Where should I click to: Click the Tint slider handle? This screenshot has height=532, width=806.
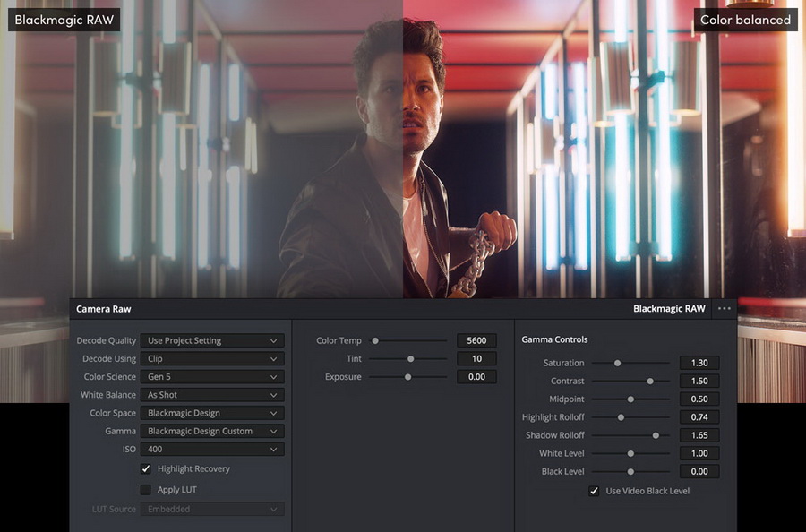tap(410, 358)
